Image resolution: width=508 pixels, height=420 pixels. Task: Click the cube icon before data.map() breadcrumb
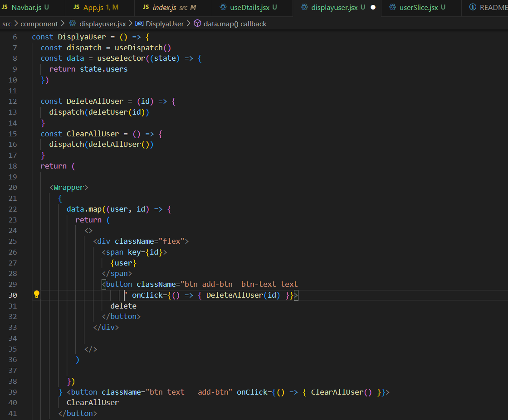click(197, 23)
